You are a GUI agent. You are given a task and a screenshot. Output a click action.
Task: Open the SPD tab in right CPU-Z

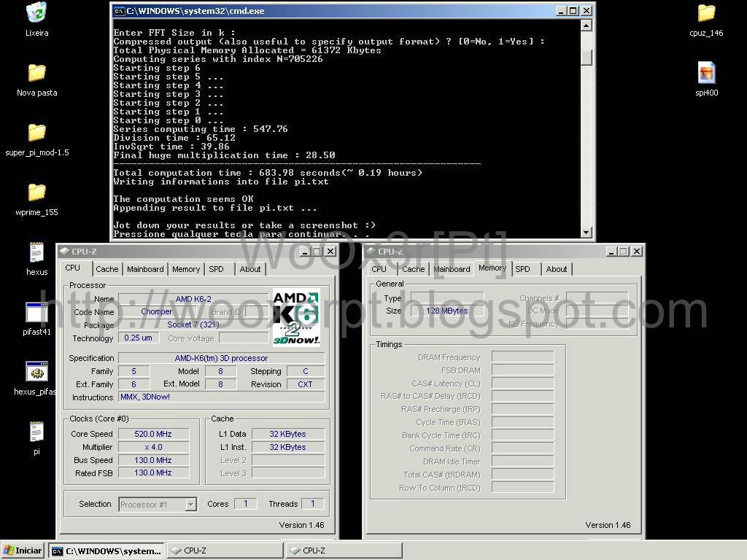(522, 269)
